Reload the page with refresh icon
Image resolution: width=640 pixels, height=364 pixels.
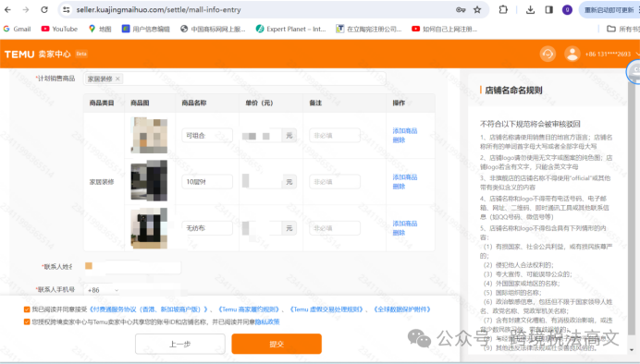(x=44, y=10)
